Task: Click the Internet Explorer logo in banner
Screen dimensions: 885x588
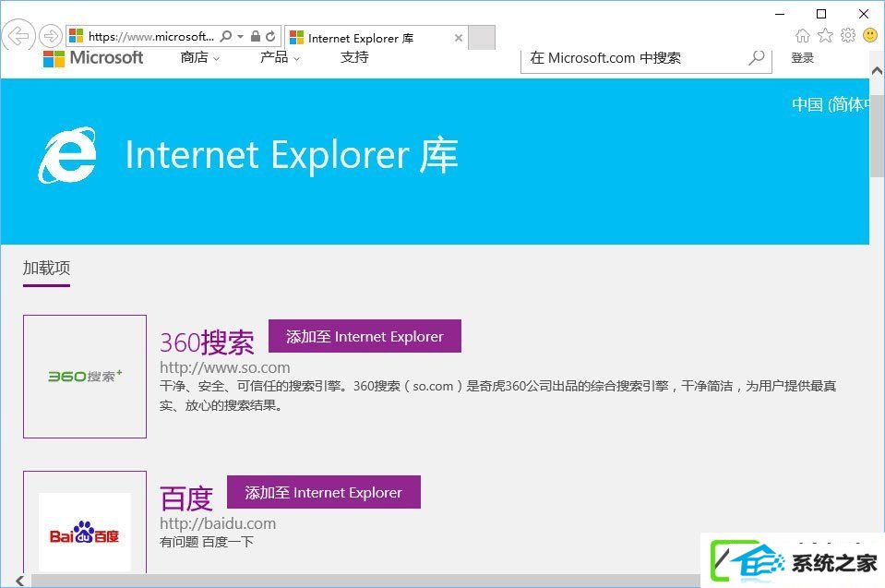Action: (67, 155)
